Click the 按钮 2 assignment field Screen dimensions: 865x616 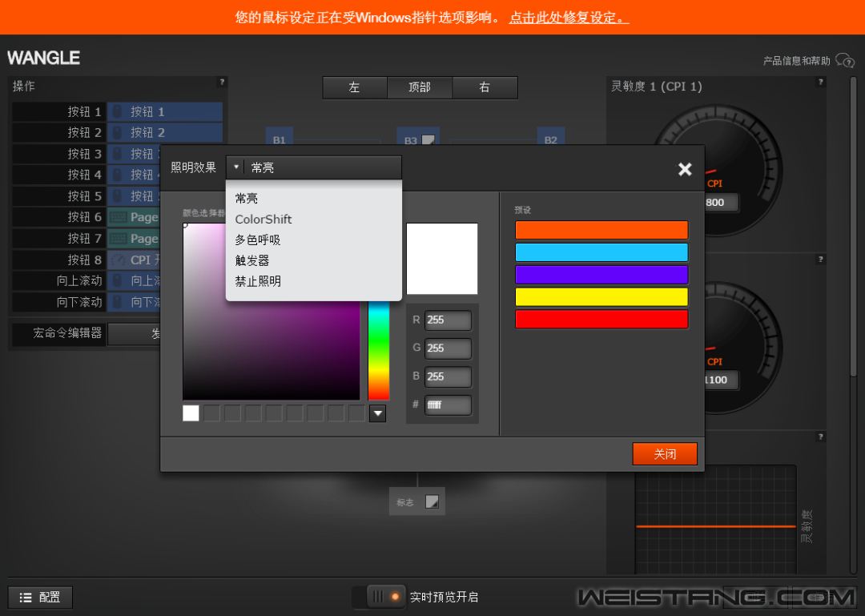[x=165, y=132]
